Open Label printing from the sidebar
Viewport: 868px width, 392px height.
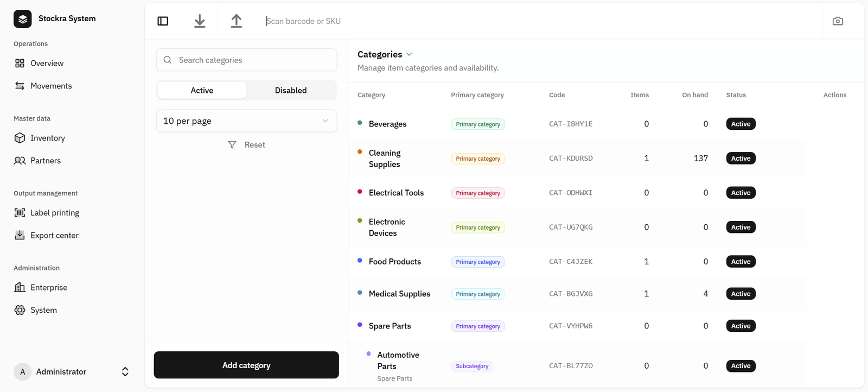54,213
